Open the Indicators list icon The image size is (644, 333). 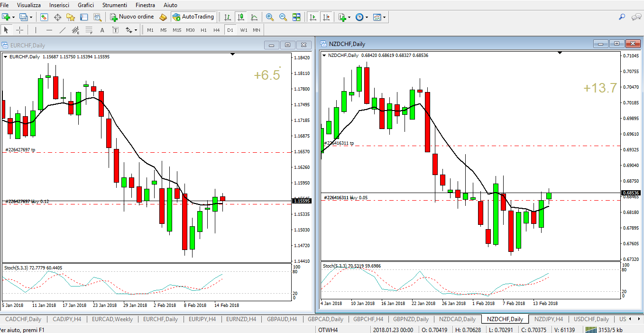point(342,17)
